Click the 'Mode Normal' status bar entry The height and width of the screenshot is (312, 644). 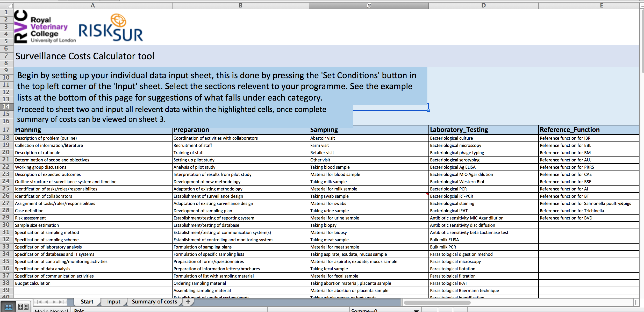click(51, 310)
